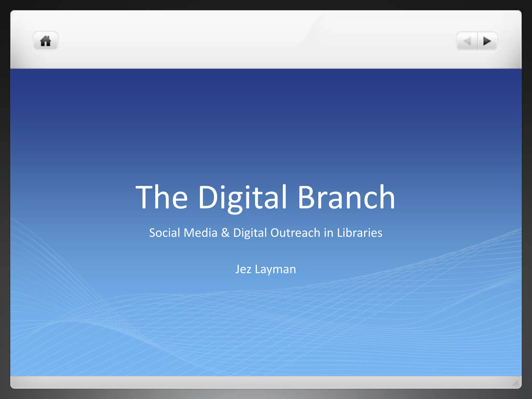Go to next slide with right arrow
Image resolution: width=532 pixels, height=399 pixels.
[x=487, y=41]
